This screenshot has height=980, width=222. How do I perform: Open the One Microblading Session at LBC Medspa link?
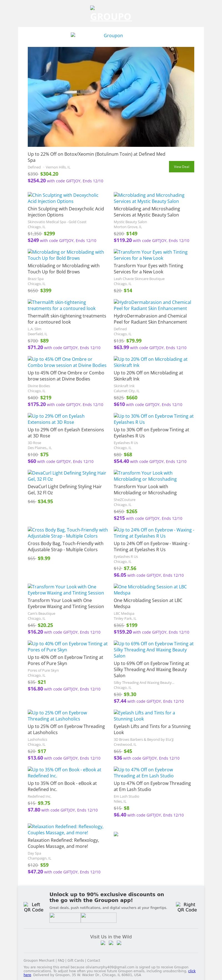150,589
